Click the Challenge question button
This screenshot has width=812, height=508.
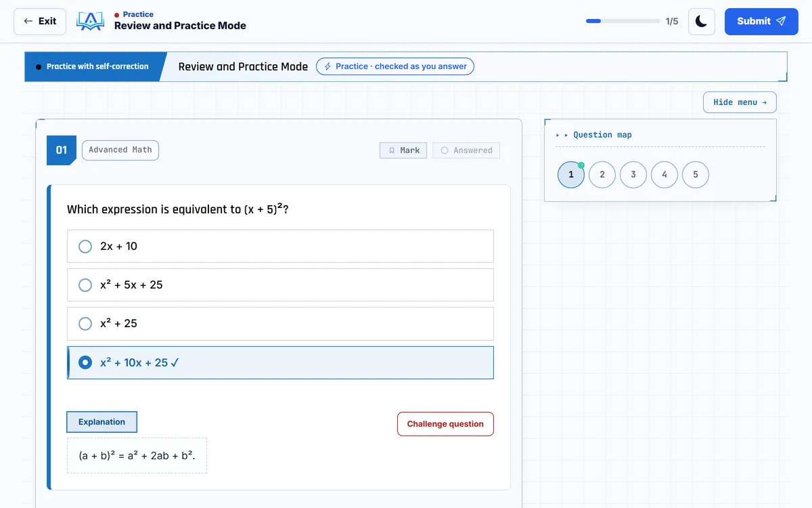coord(445,424)
